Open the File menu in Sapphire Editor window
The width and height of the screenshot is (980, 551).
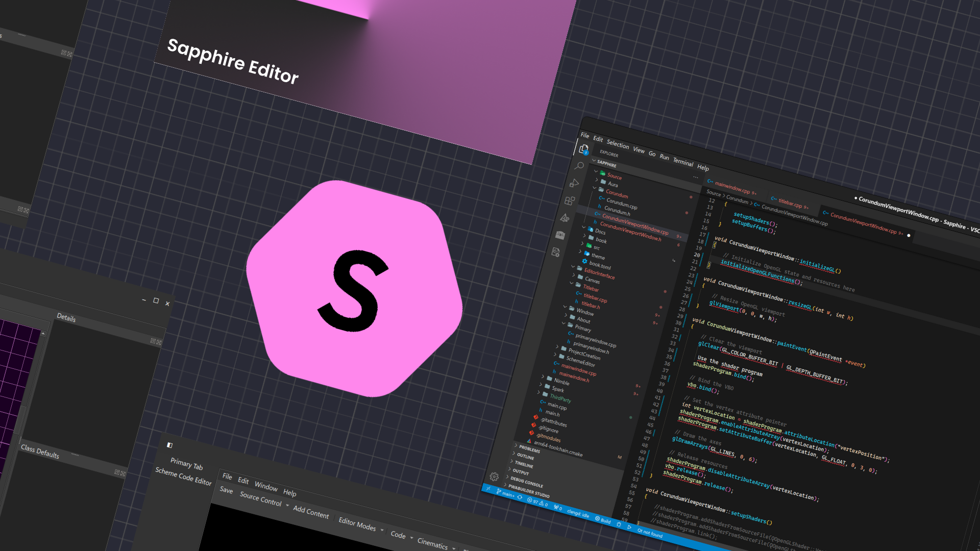227,477
